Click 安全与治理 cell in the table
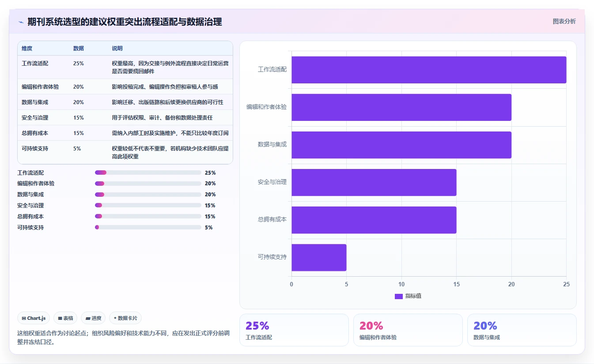Image resolution: width=594 pixels, height=364 pixels. (35, 118)
